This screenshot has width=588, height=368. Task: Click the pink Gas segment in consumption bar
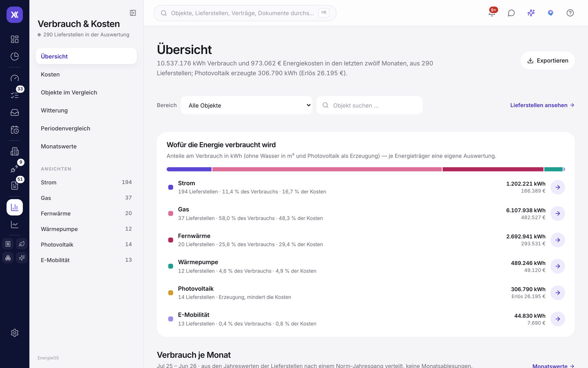click(327, 169)
